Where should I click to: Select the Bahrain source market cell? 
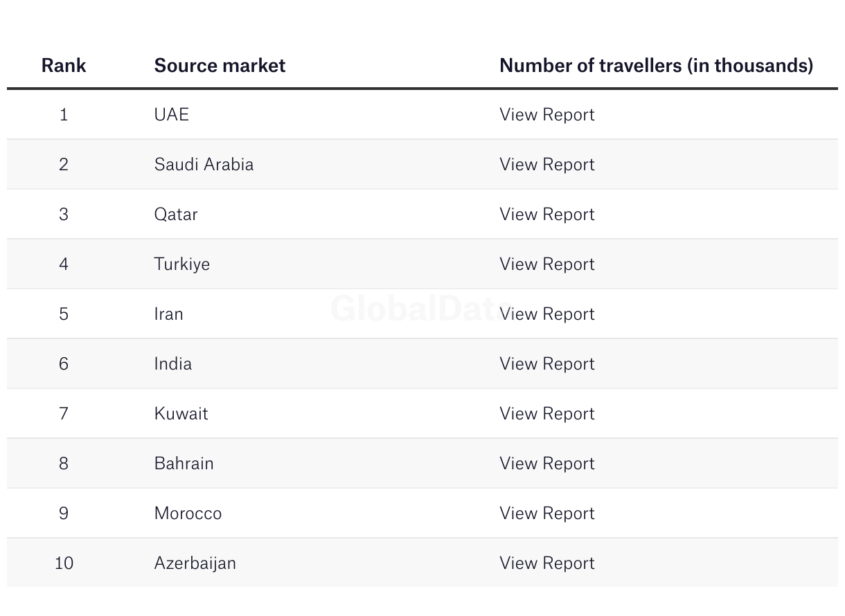click(x=184, y=464)
